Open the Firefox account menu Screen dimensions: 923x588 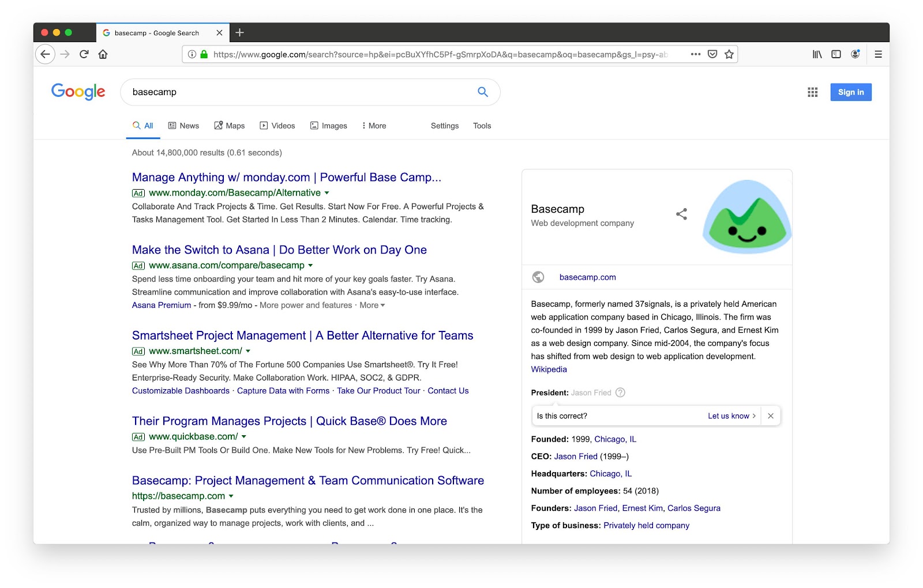click(856, 54)
